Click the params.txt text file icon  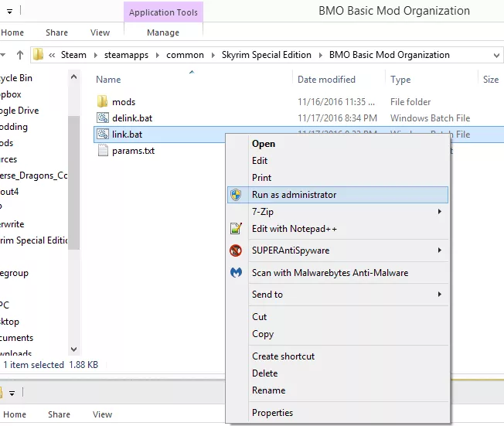(103, 151)
